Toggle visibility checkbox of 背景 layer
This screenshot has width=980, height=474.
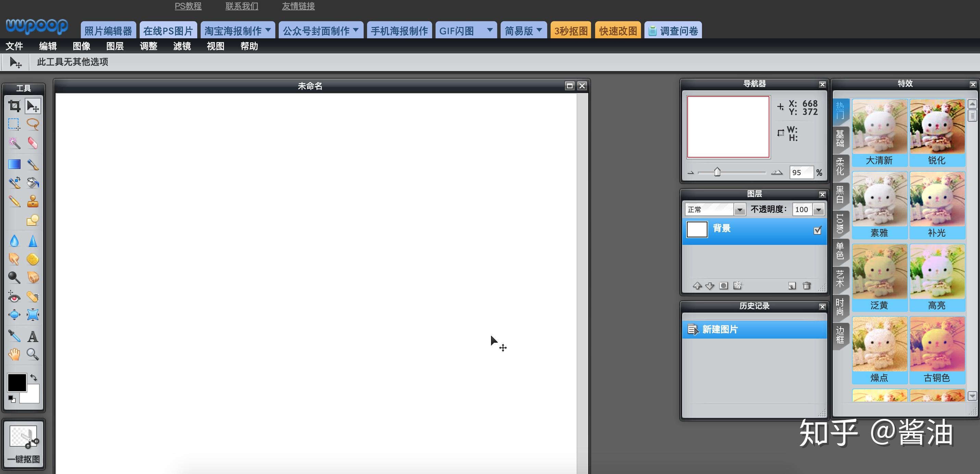818,231
